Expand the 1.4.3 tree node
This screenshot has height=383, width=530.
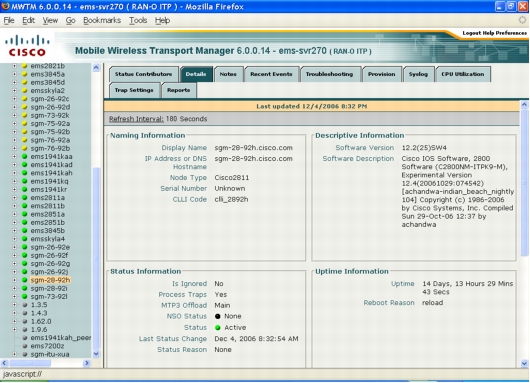click(14, 313)
